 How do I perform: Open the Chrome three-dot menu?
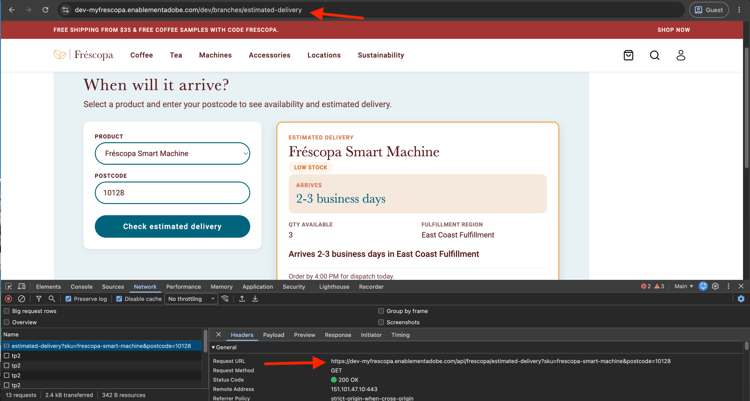click(739, 10)
